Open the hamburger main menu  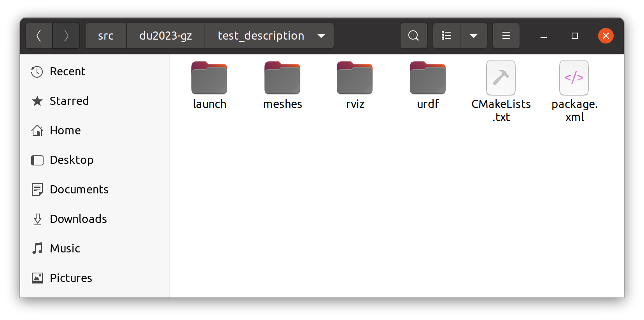[x=506, y=36]
